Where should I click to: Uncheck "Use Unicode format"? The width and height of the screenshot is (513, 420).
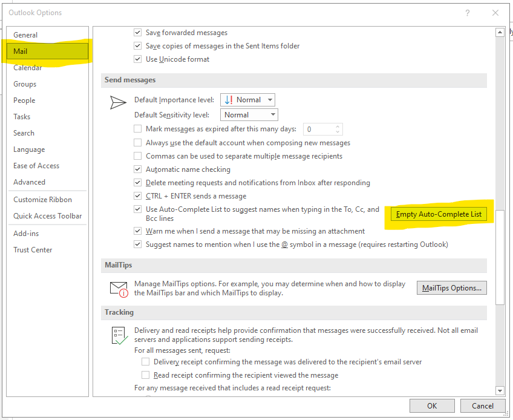click(x=137, y=59)
